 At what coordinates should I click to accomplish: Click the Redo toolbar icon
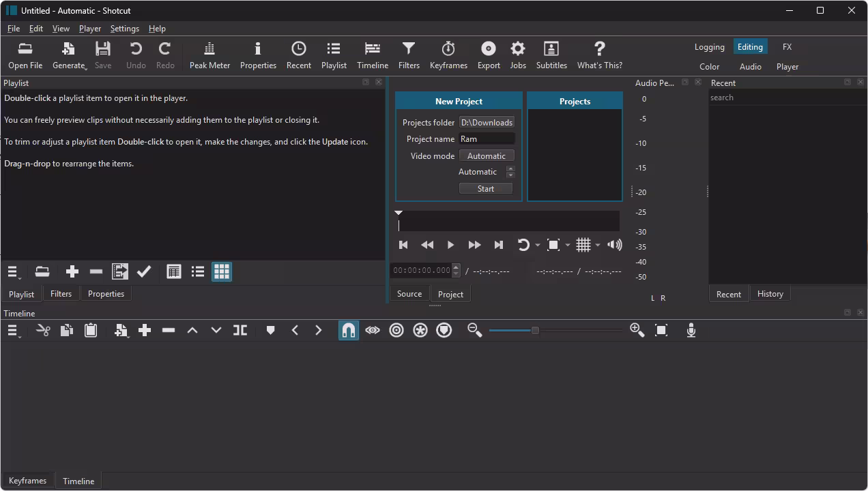tap(165, 55)
